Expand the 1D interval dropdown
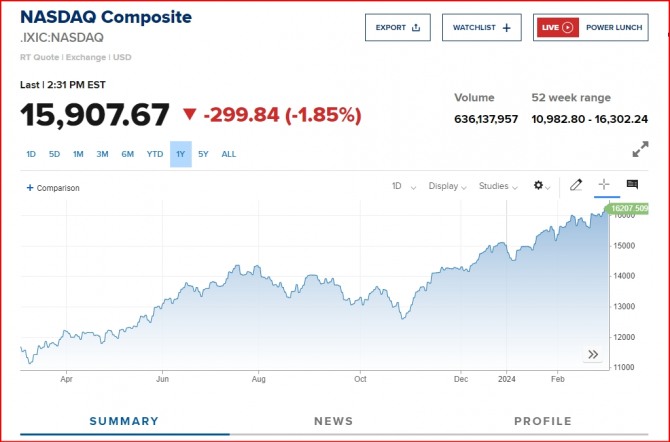This screenshot has width=670, height=442. pos(401,186)
